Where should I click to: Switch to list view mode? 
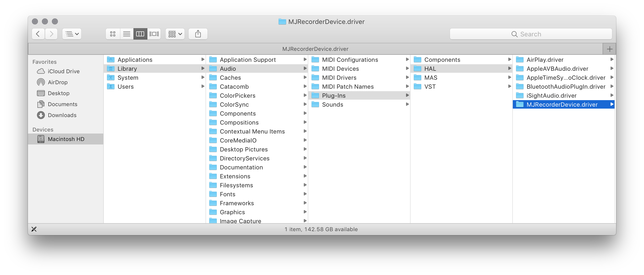[x=126, y=34]
